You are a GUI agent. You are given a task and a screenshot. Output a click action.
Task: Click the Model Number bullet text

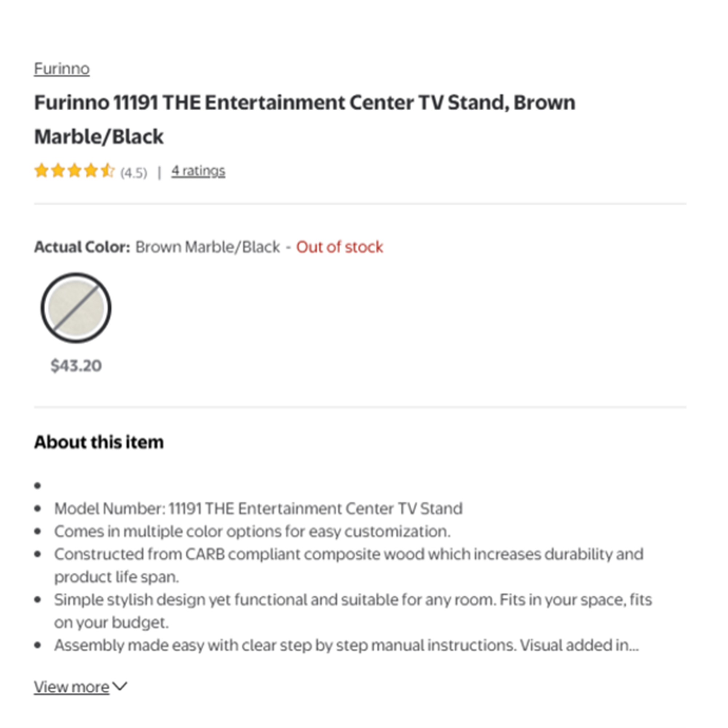click(258, 509)
